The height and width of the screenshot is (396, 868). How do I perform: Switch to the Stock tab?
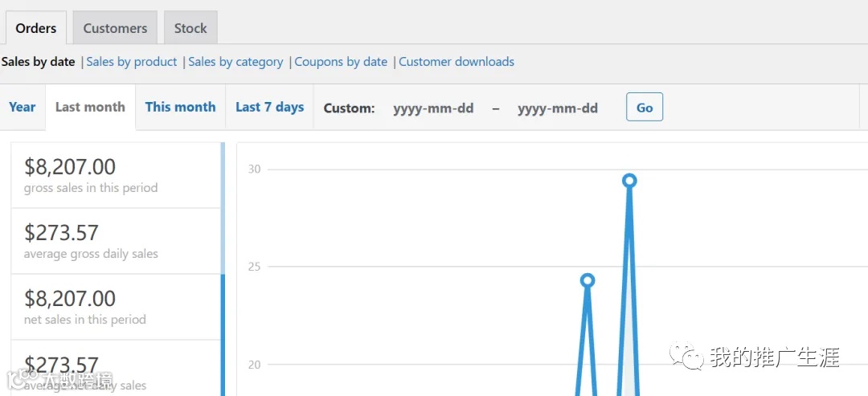pyautogui.click(x=190, y=27)
